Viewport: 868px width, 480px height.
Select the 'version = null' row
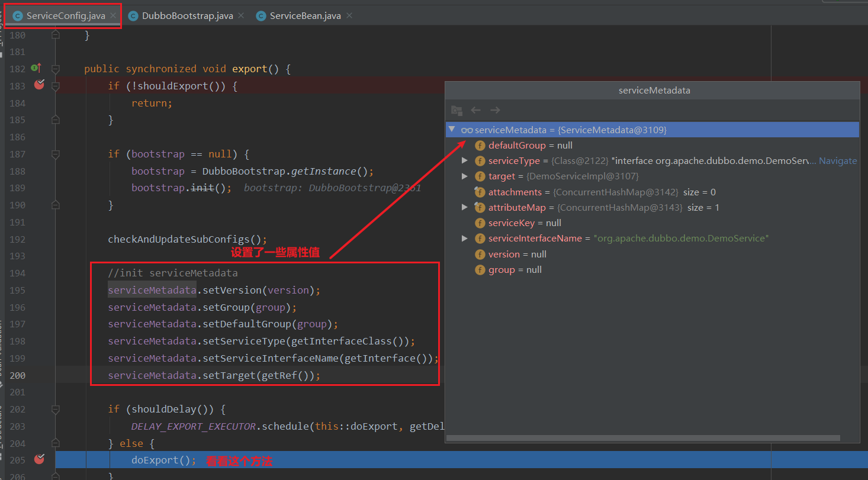(652, 254)
